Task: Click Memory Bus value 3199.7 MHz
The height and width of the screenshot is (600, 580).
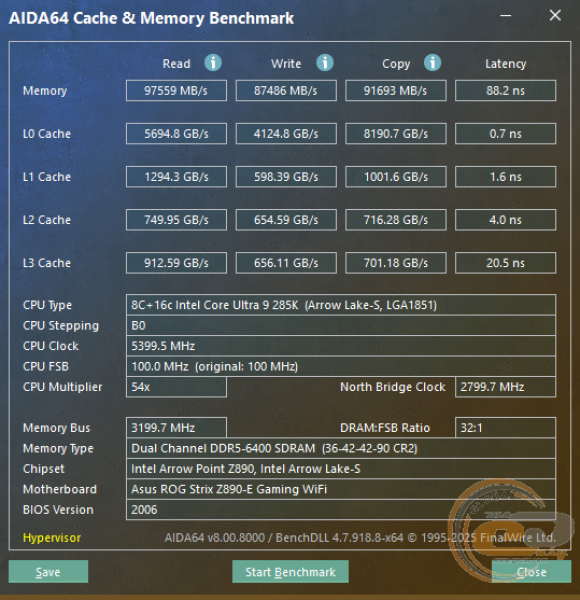Action: click(176, 427)
